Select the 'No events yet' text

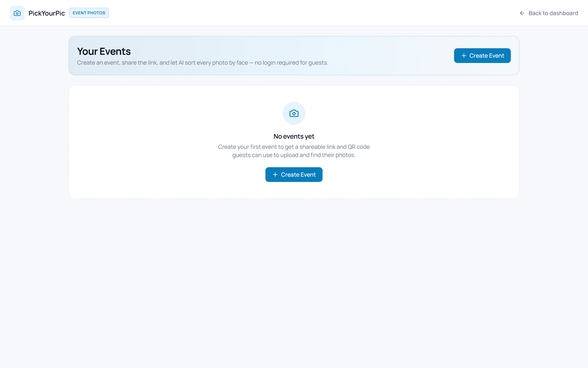(294, 136)
